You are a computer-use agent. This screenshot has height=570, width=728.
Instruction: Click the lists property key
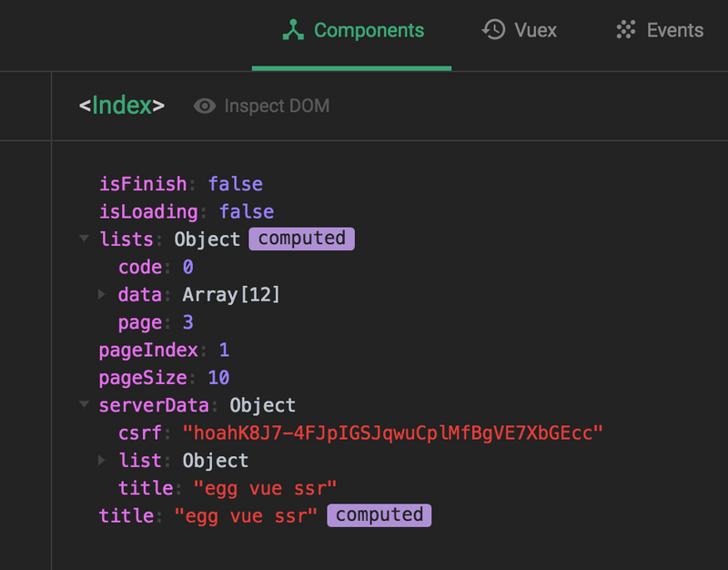126,239
